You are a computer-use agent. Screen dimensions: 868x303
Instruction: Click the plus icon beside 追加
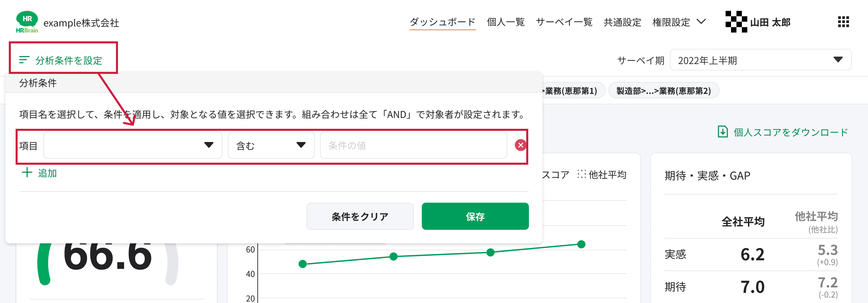tap(27, 173)
